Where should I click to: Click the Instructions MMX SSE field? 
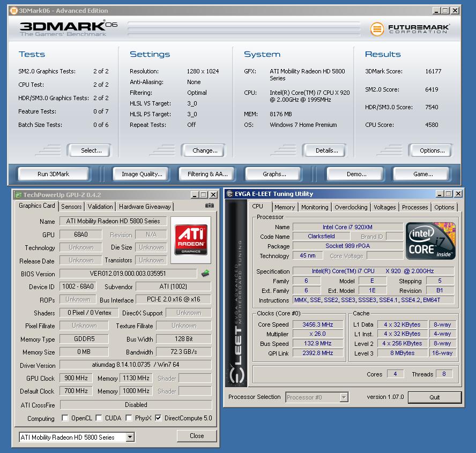(374, 300)
